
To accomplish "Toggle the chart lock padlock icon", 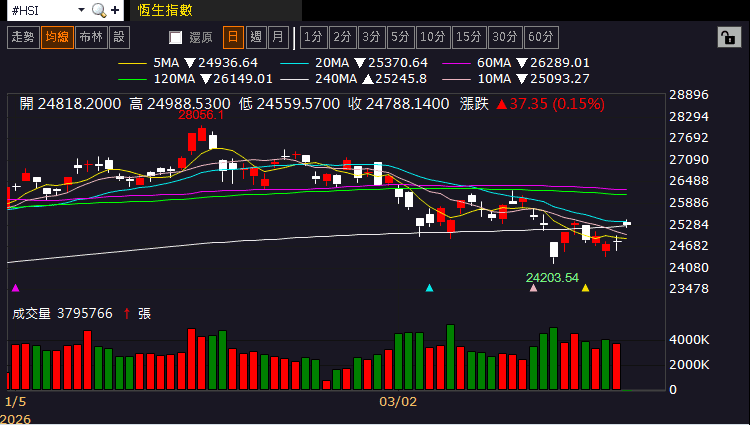I will 727,37.
